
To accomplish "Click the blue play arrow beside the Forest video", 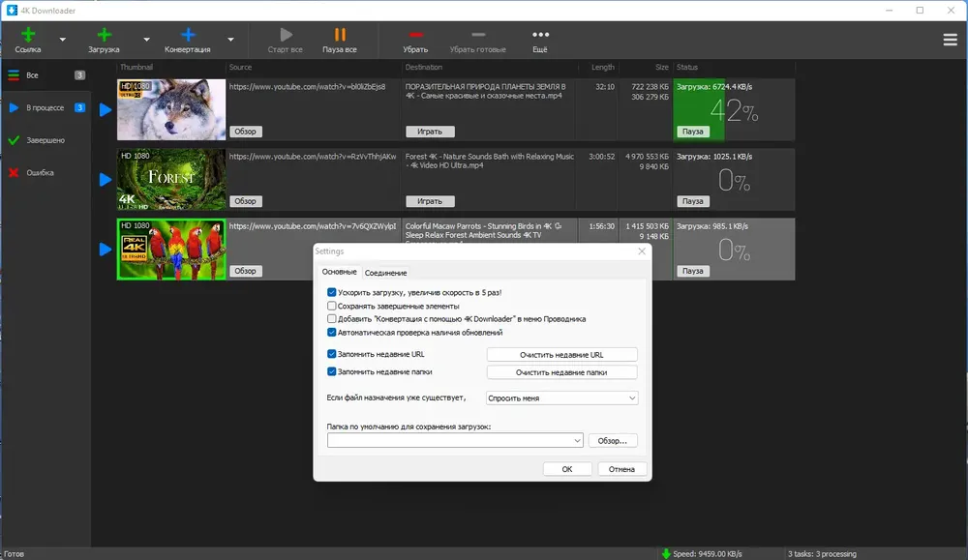I will 106,180.
